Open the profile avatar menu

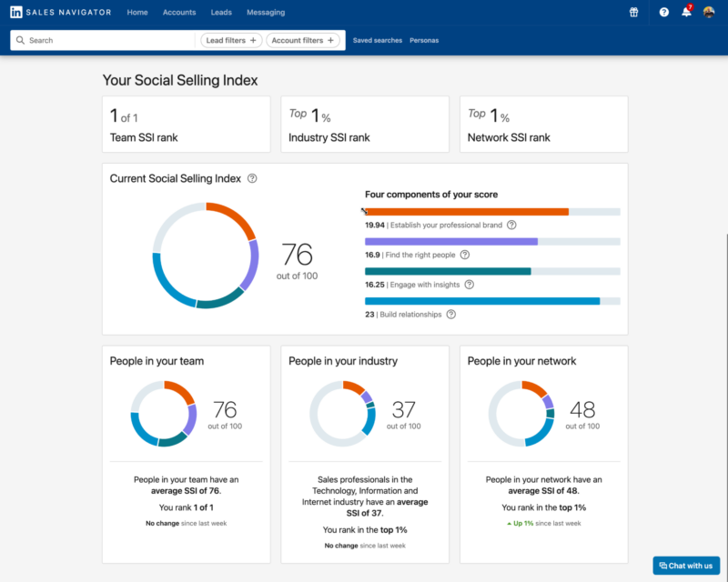point(709,12)
